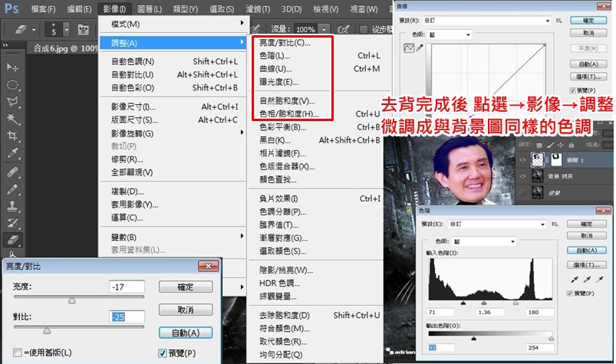This screenshot has width=616, height=364.
Task: Open preset options icon in Curves dialog
Action: click(558, 21)
